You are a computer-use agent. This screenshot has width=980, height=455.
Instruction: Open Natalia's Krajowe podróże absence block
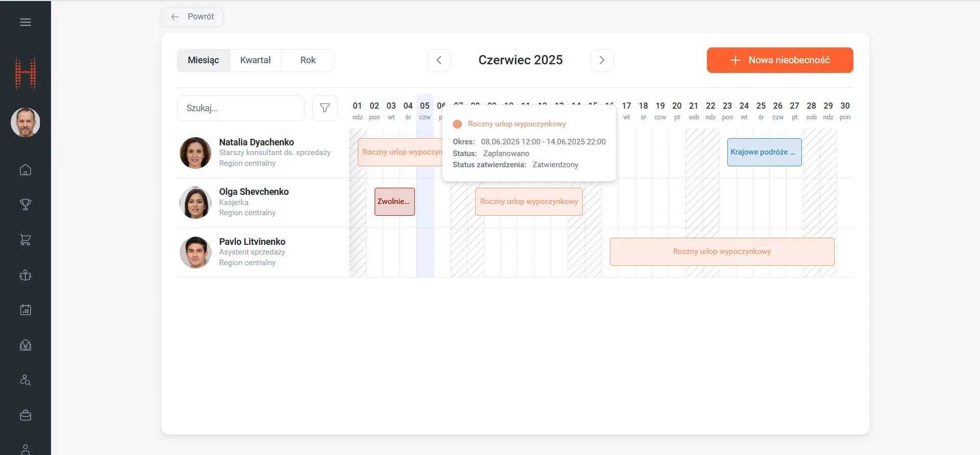point(764,152)
